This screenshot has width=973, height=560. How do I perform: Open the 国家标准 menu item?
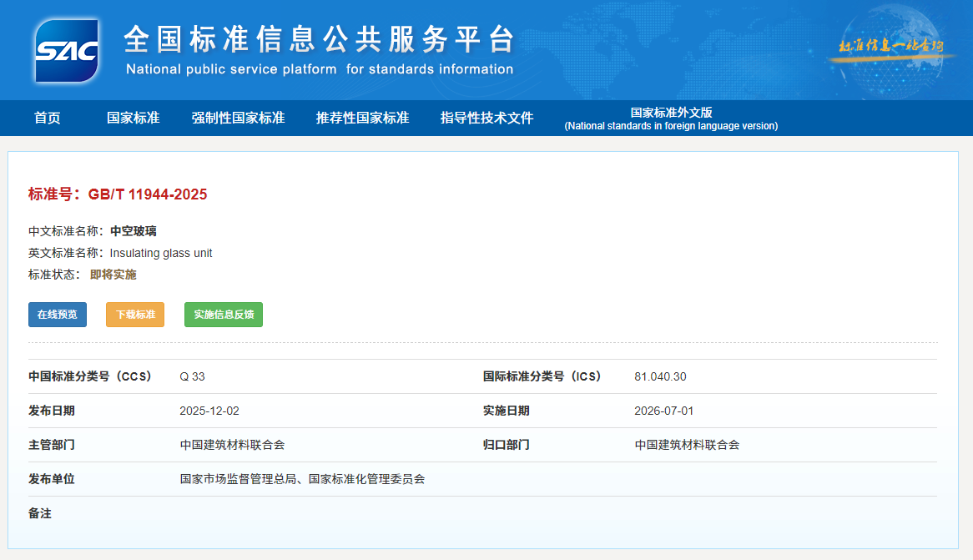(133, 118)
